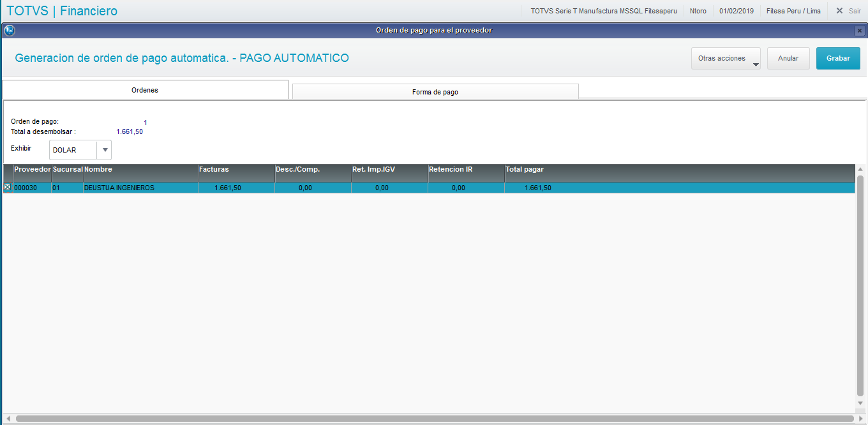The width and height of the screenshot is (868, 425).
Task: Select the DEUSTUA INGENIEROS name cell
Action: coord(141,188)
